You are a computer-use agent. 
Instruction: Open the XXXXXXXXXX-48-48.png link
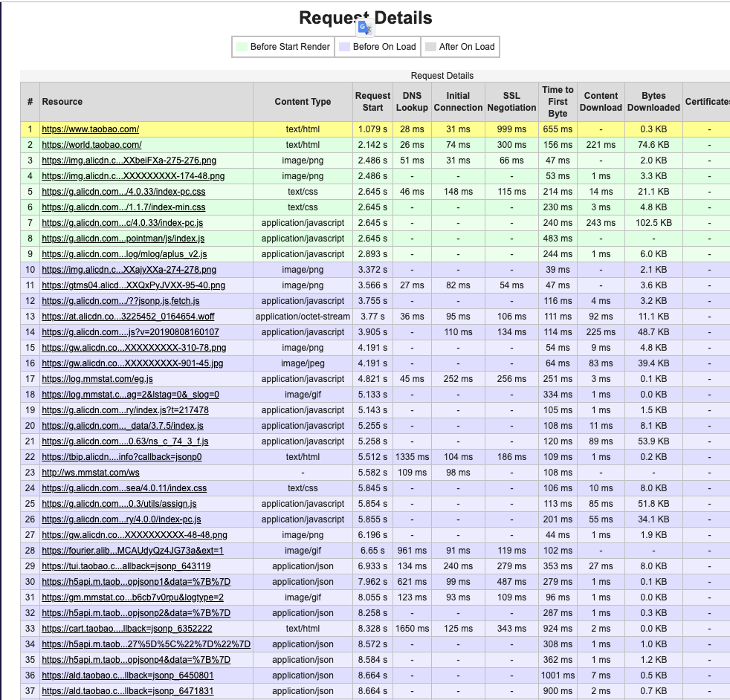[x=135, y=535]
